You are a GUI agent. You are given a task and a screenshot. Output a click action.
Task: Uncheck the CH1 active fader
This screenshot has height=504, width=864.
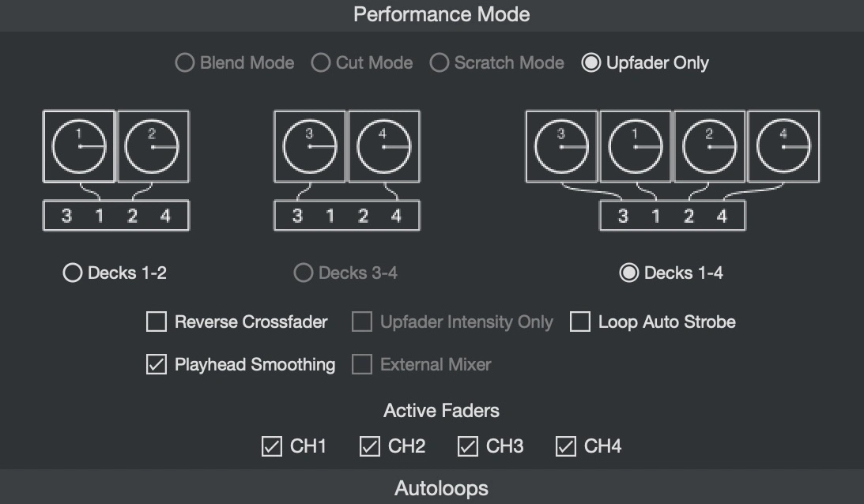coord(271,447)
